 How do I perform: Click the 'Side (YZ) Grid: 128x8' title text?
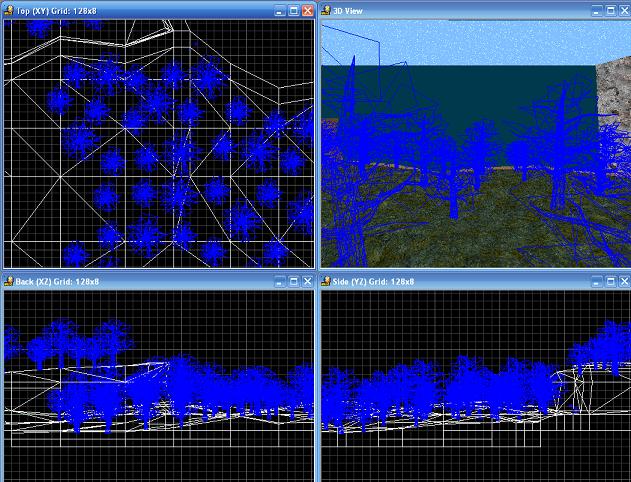[x=373, y=282]
